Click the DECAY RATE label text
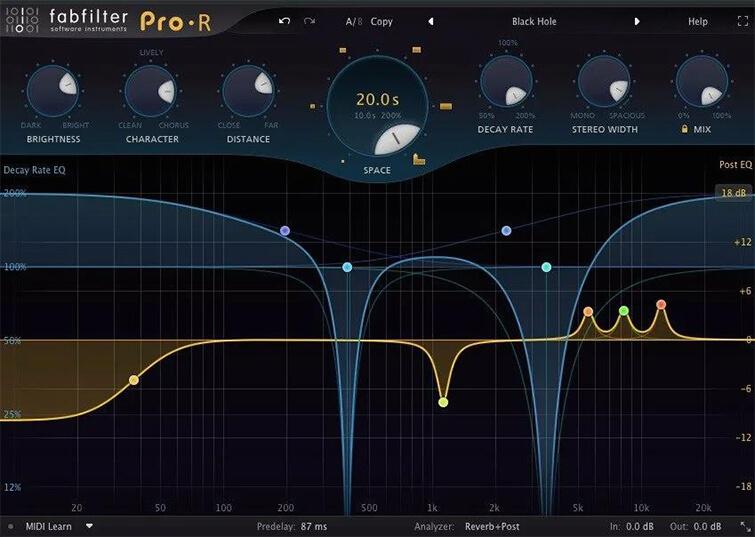This screenshot has width=755, height=537. point(505,130)
